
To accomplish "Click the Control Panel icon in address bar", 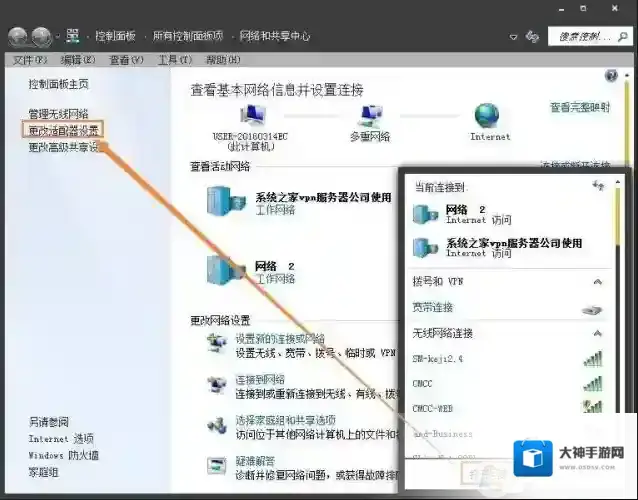I will click(73, 36).
